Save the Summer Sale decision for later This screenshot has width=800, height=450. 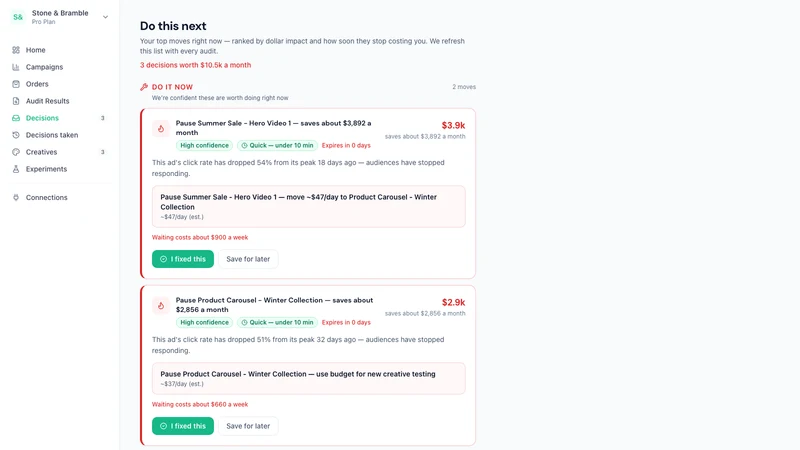click(248, 259)
